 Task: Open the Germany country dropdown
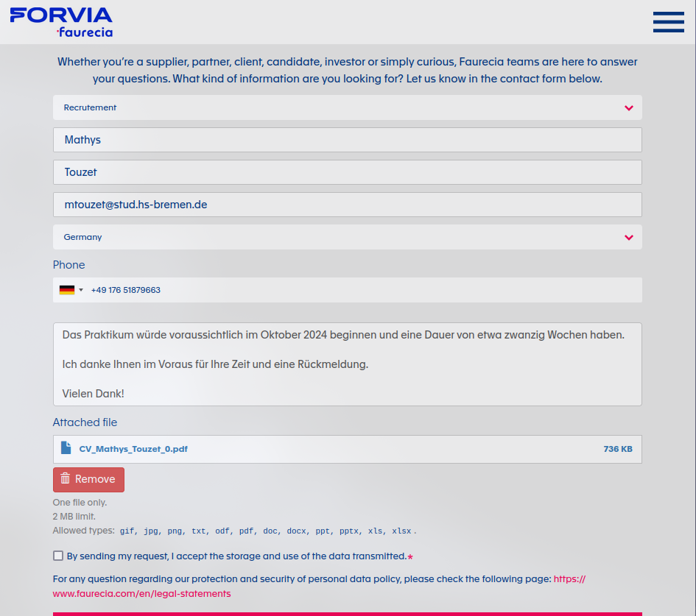click(x=347, y=237)
